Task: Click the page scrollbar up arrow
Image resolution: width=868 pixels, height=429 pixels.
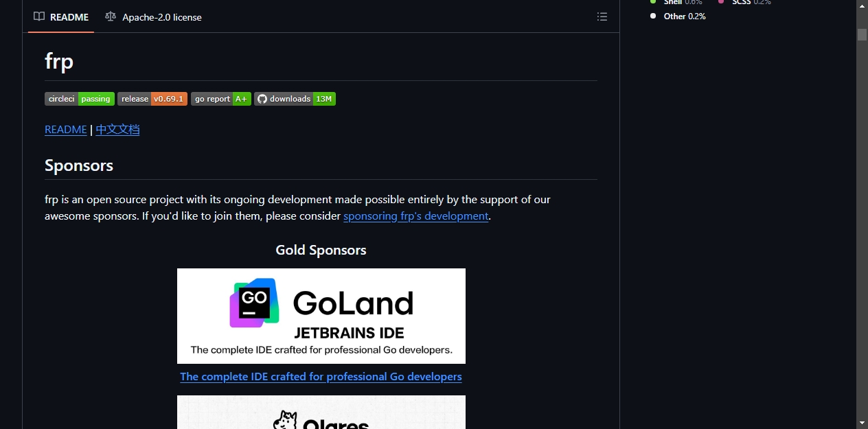Action: tap(862, 5)
